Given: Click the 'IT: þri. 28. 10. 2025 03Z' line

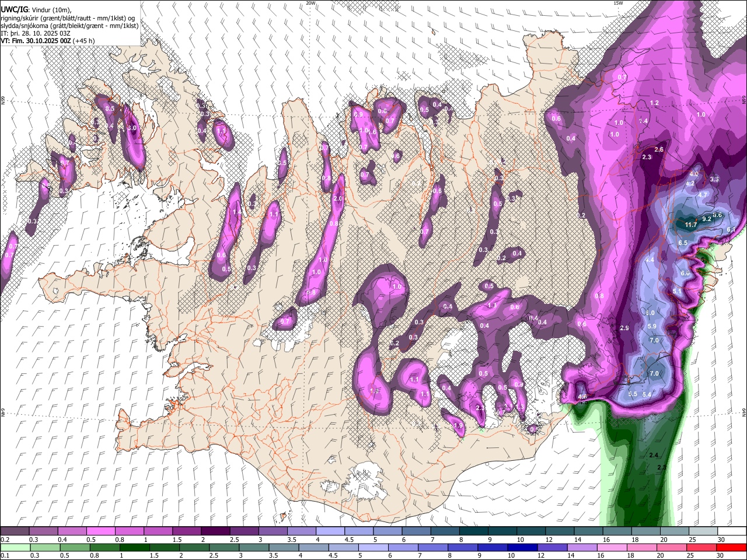Looking at the screenshot, I should [35, 33].
